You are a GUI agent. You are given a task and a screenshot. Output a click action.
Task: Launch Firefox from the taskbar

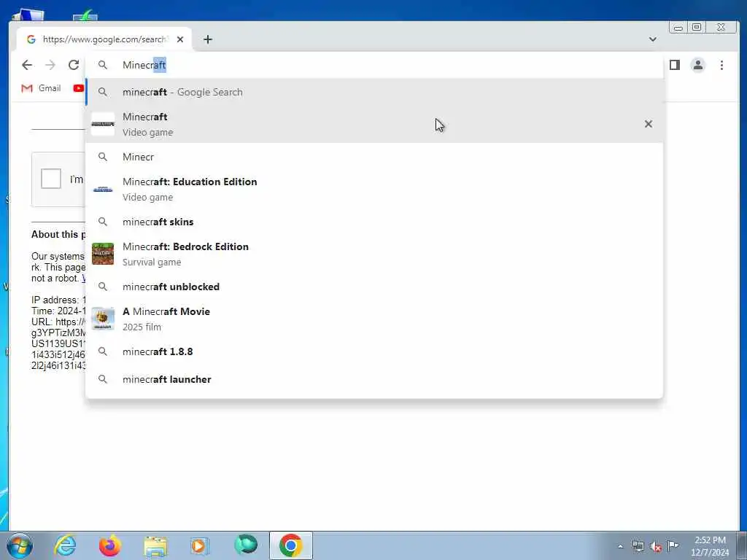109,545
